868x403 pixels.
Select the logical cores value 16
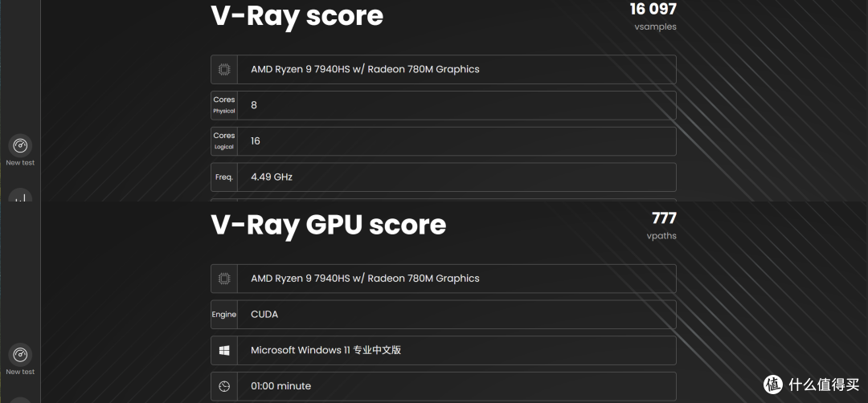click(x=256, y=141)
